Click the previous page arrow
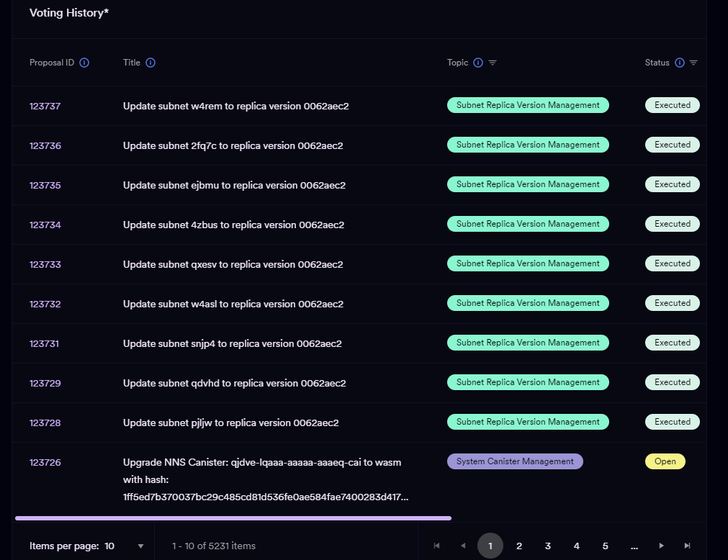 click(x=463, y=546)
